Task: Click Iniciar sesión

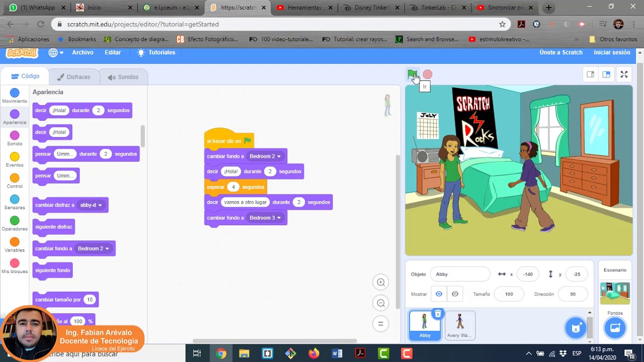Action: click(x=612, y=52)
